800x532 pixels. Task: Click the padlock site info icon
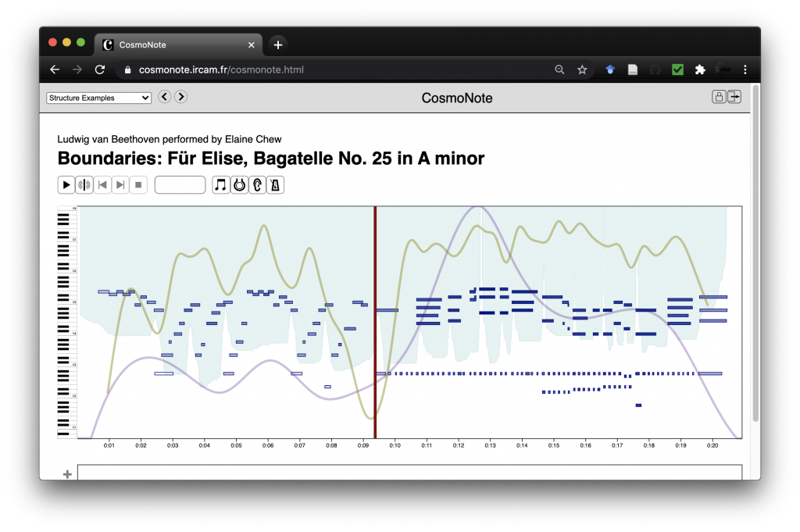127,70
